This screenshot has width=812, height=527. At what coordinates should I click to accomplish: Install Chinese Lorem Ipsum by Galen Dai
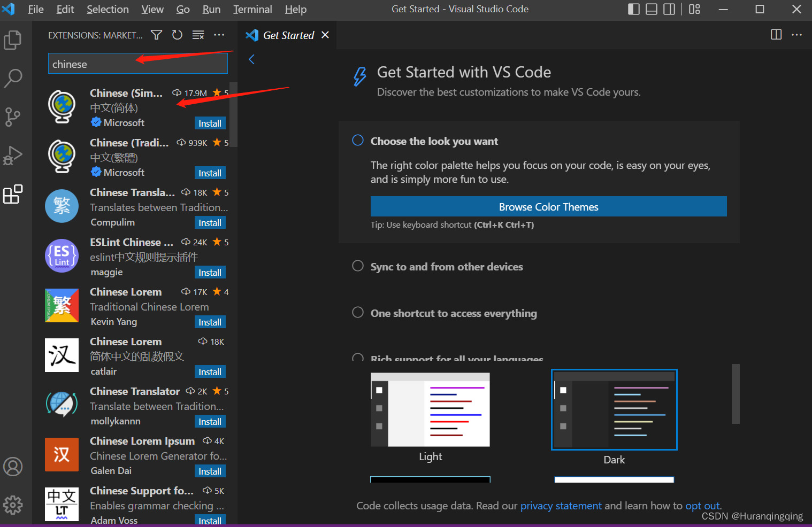pyautogui.click(x=210, y=471)
